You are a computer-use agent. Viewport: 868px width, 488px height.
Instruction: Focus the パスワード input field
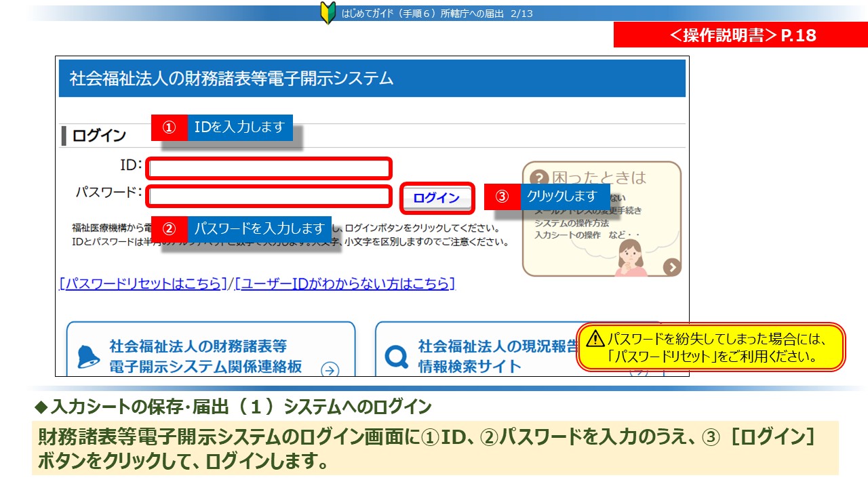269,197
